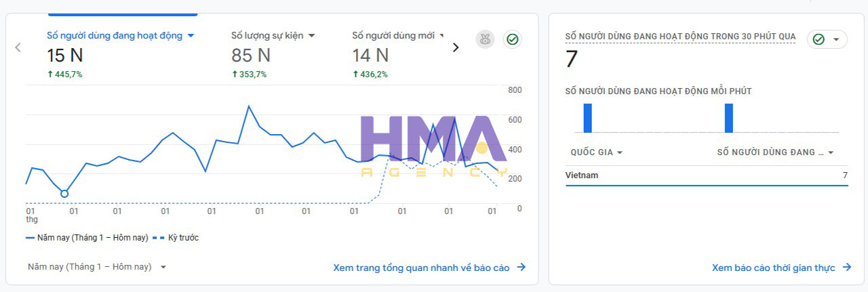Go to previous metric with left chevron
The height and width of the screenshot is (292, 868).
pos(18,47)
